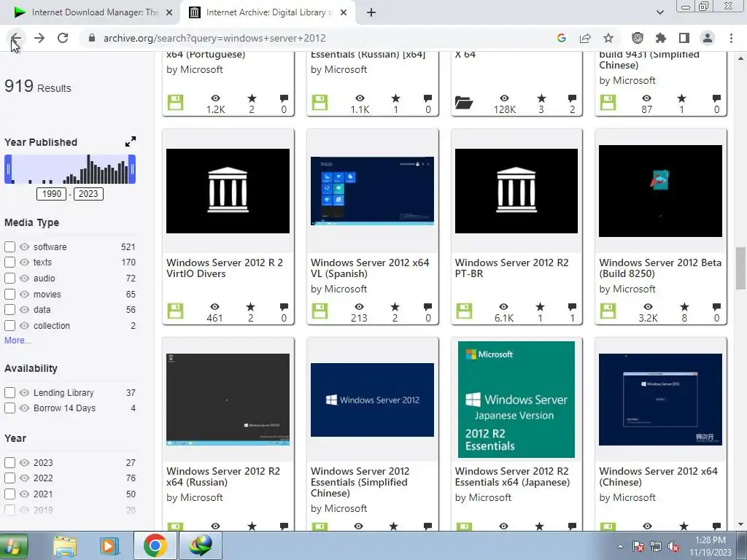Screen dimensions: 747x560
Task: Check the software media type checkbox
Action: click(x=9, y=246)
